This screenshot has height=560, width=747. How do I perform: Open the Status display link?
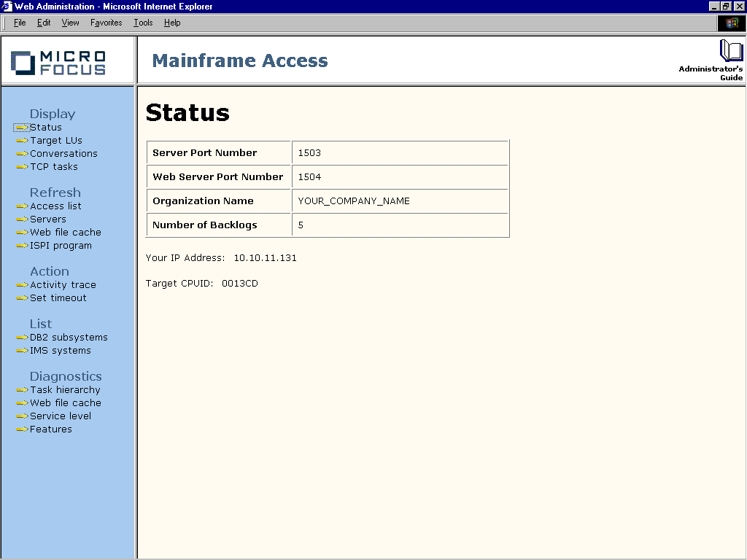(x=45, y=128)
